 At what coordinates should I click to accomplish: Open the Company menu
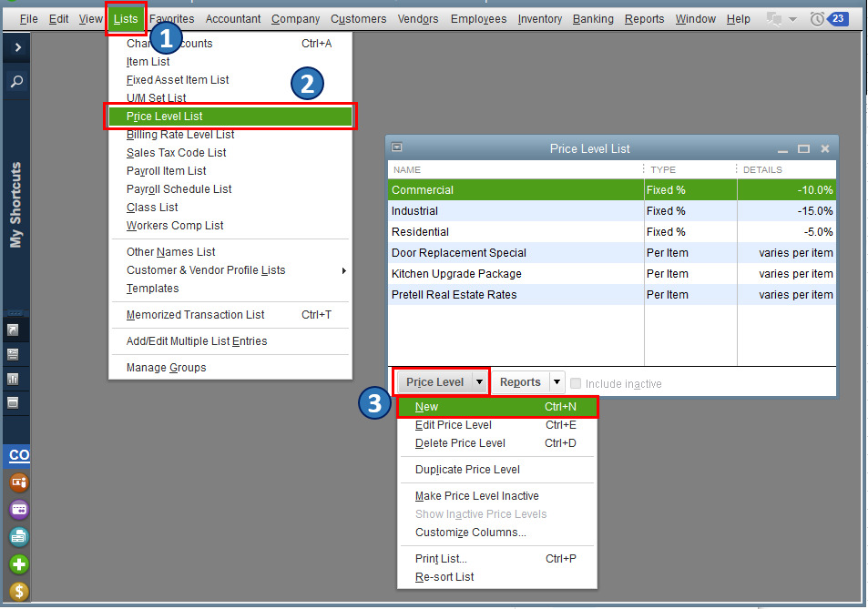(x=296, y=19)
